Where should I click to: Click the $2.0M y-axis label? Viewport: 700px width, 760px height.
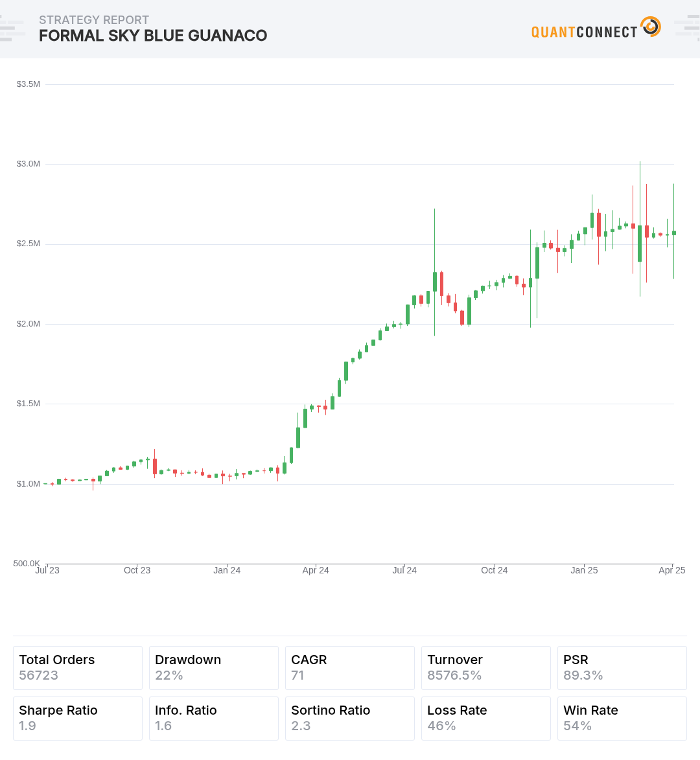point(29,324)
